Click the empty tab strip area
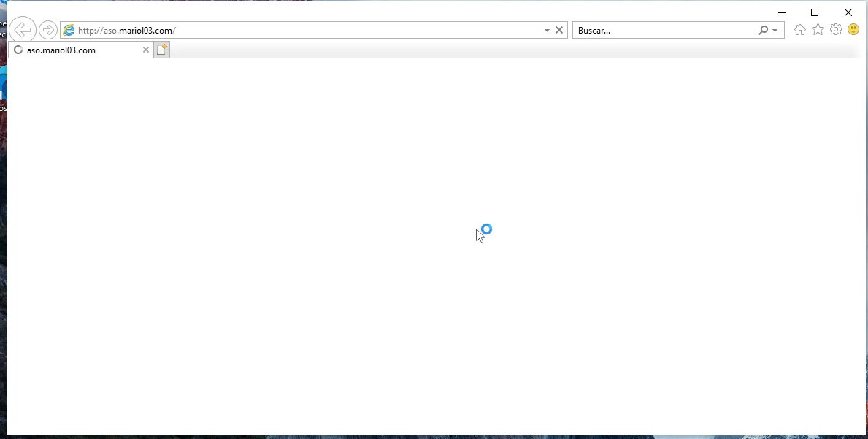 (511, 50)
